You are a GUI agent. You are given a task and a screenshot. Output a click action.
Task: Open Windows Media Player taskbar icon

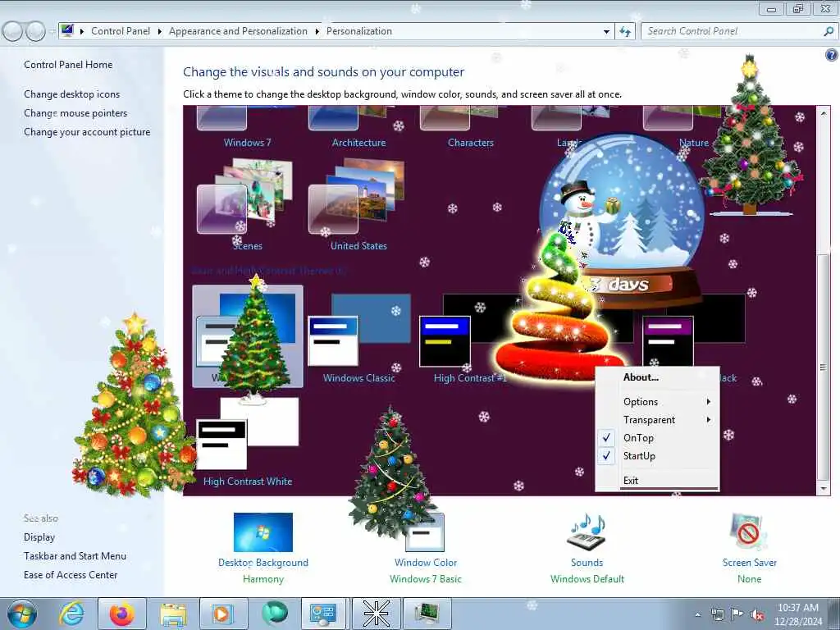(223, 614)
